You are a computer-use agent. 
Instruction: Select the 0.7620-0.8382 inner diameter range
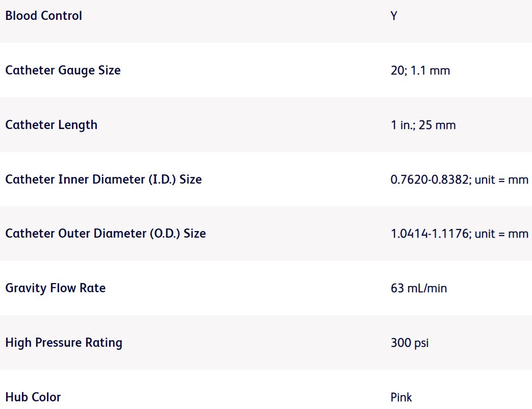click(x=430, y=180)
